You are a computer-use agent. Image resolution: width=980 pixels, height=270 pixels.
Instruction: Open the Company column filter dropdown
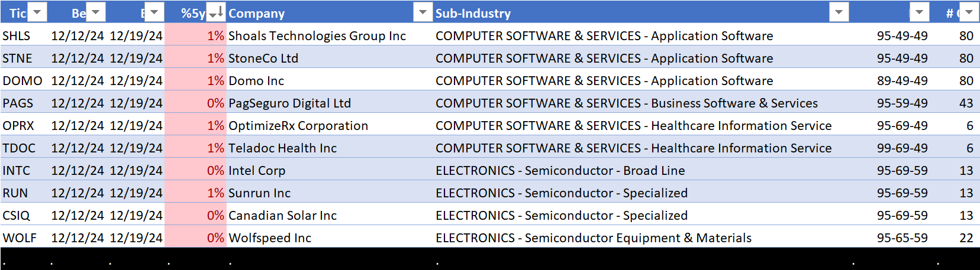423,12
